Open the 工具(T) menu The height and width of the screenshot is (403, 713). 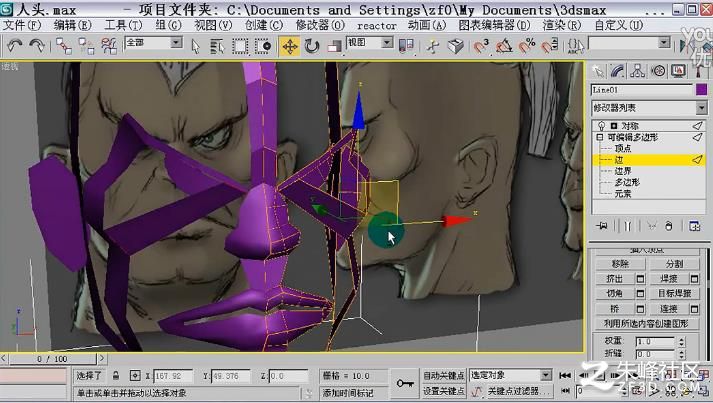pos(123,25)
